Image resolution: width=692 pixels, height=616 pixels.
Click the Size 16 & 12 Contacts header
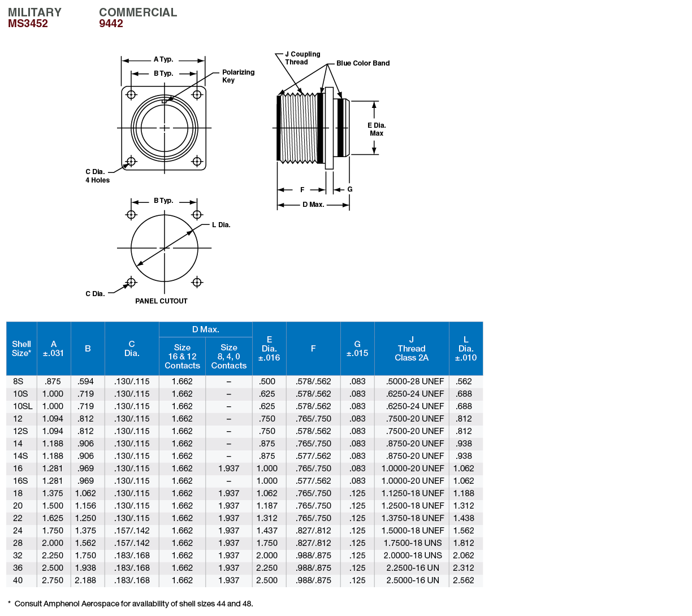tap(182, 357)
